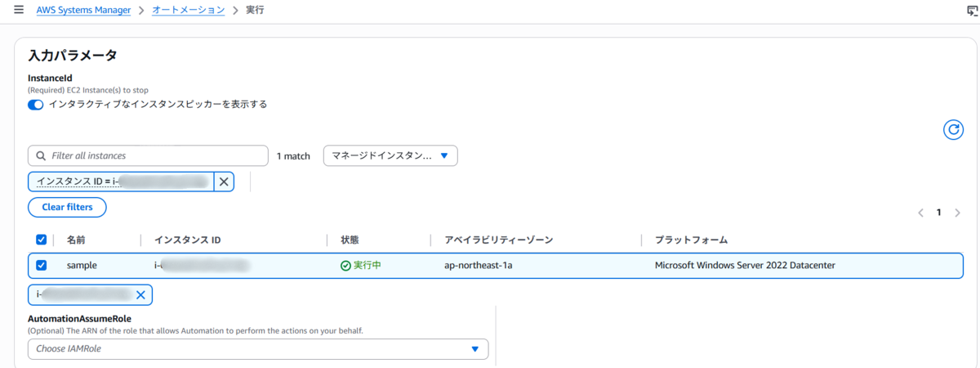Toggle the select-all instances checkbox
This screenshot has width=980, height=368.
42,240
